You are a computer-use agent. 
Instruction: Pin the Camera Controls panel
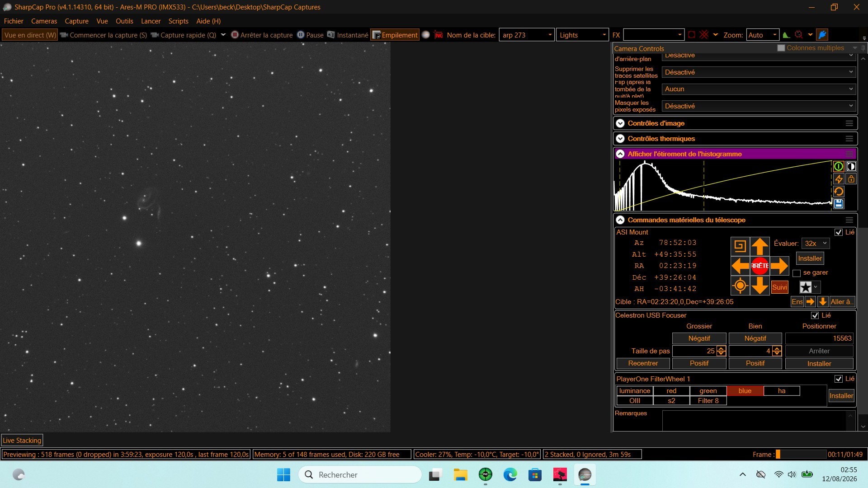tap(863, 48)
